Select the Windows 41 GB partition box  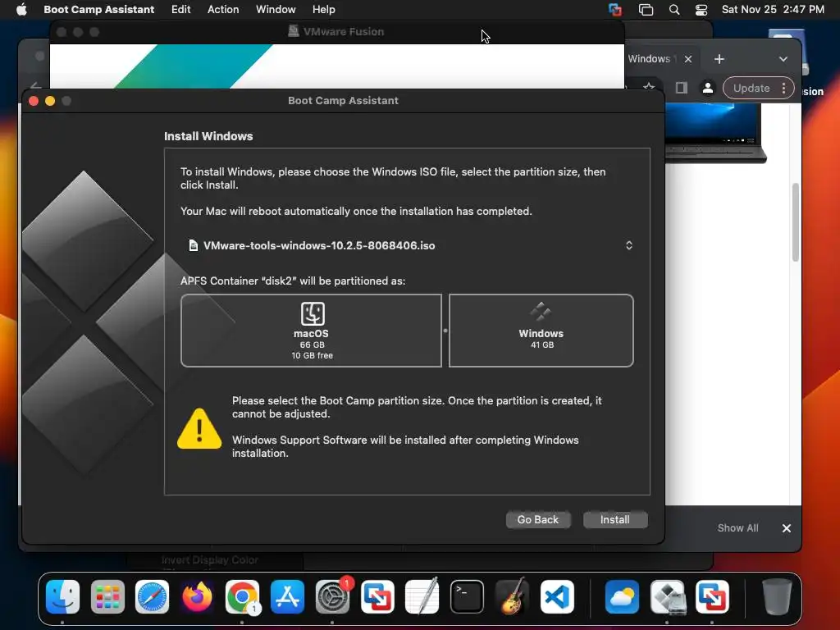541,331
